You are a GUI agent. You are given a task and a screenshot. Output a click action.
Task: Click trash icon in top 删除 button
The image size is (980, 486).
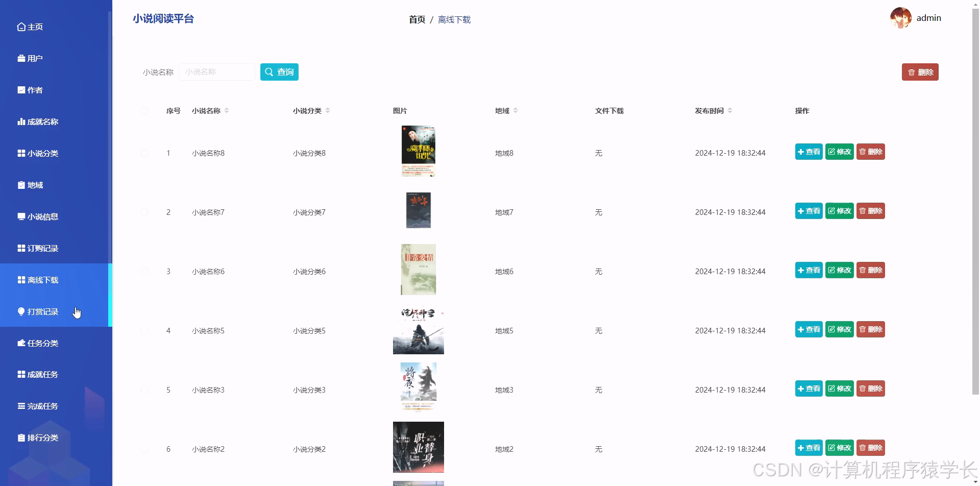click(x=911, y=72)
